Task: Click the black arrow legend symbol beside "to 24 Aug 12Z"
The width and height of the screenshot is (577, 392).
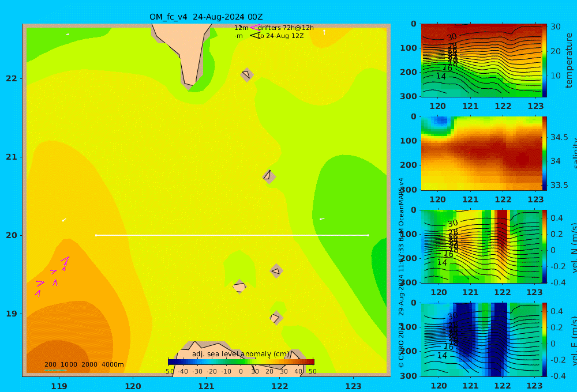Action: click(255, 36)
